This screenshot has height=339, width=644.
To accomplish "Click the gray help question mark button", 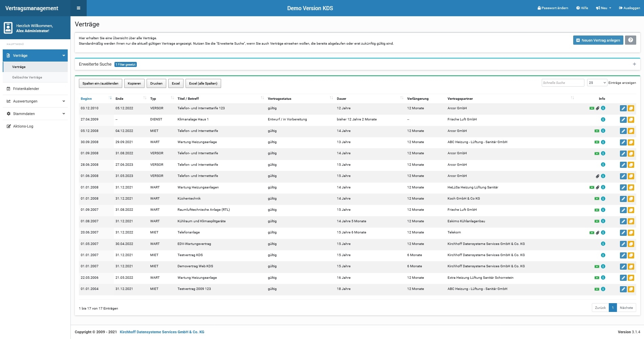I will coord(630,40).
